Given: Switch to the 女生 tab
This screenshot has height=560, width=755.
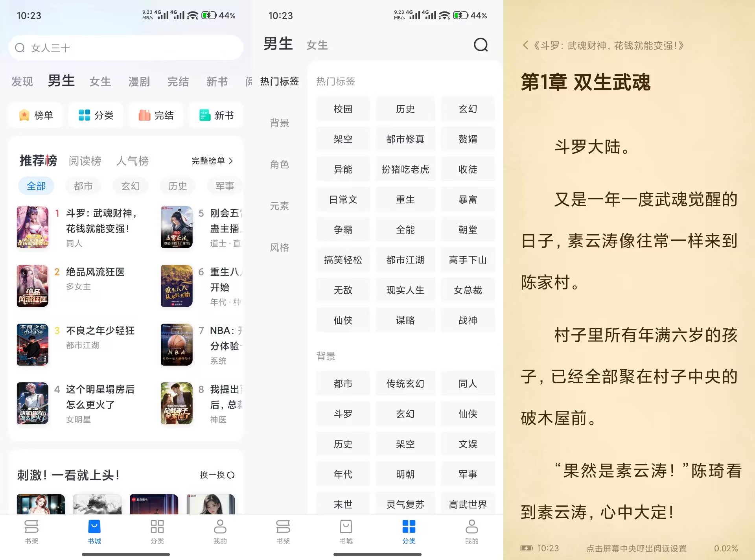Looking at the screenshot, I should coord(317,45).
